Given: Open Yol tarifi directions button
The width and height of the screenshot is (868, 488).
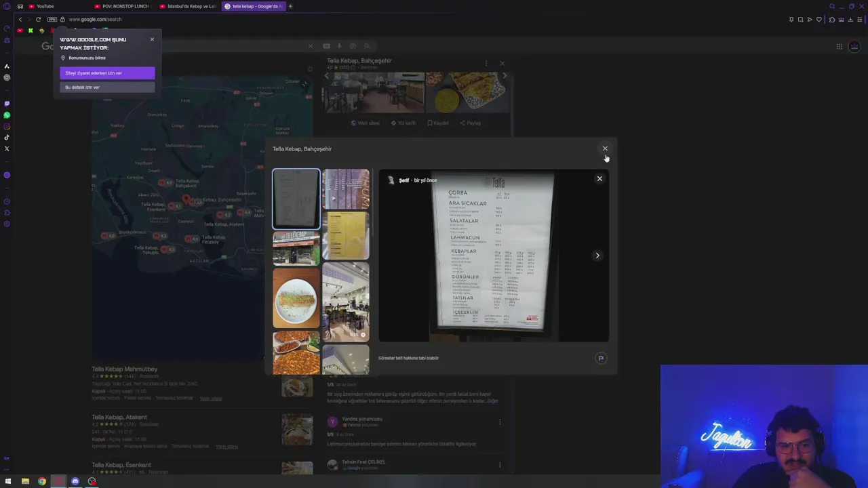Looking at the screenshot, I should point(403,123).
